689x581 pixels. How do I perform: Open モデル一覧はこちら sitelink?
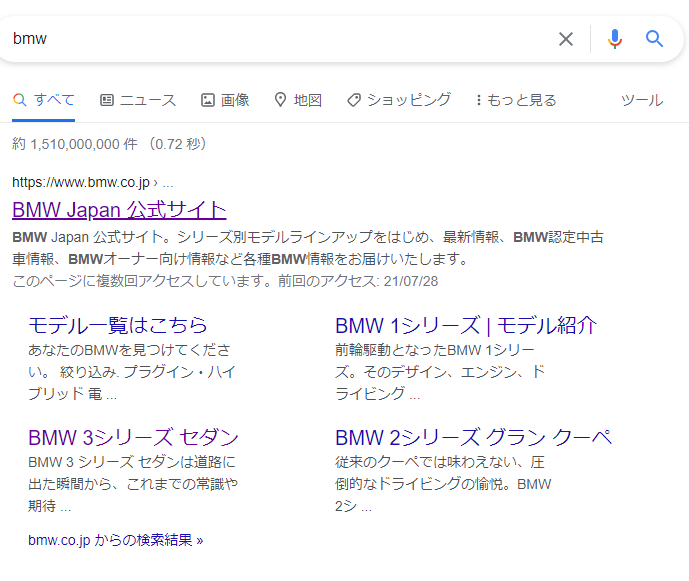(117, 325)
